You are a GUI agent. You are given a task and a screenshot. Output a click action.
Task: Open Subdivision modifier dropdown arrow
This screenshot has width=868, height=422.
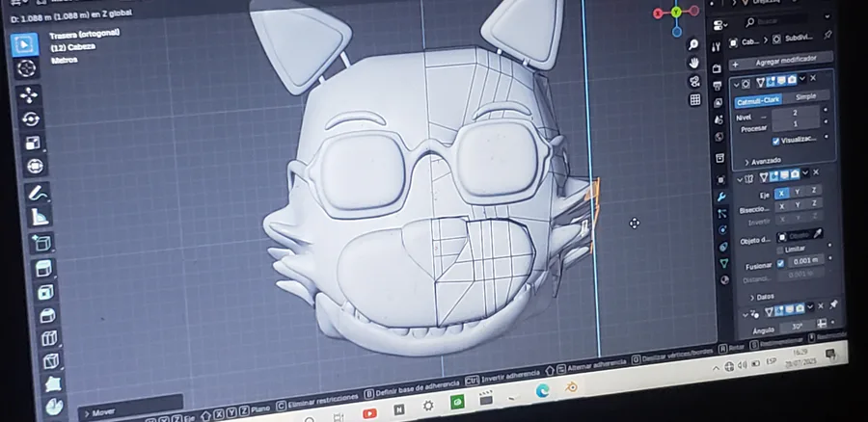tap(802, 79)
